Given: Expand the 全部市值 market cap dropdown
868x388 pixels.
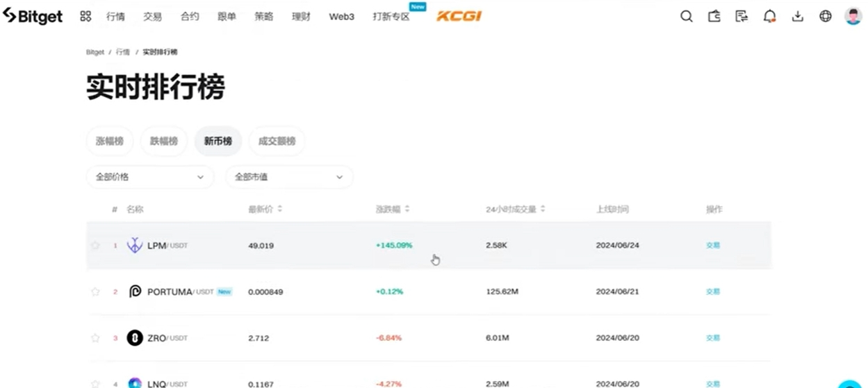Looking at the screenshot, I should [288, 177].
